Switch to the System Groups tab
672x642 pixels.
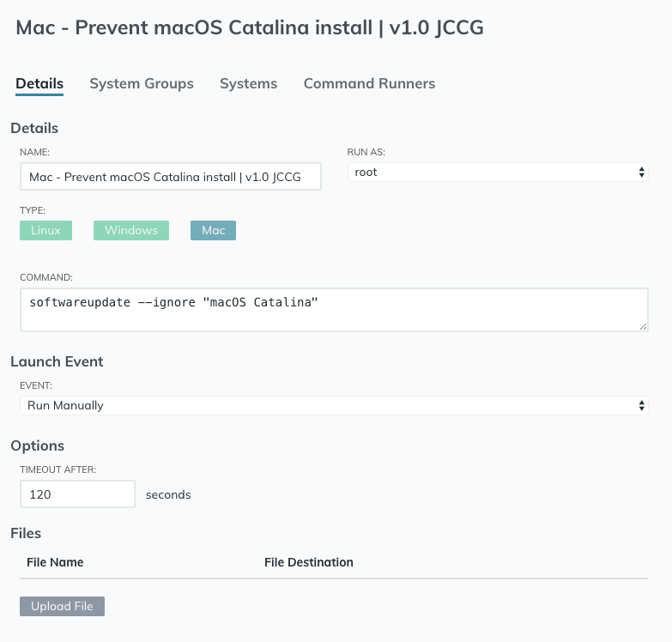pyautogui.click(x=142, y=83)
